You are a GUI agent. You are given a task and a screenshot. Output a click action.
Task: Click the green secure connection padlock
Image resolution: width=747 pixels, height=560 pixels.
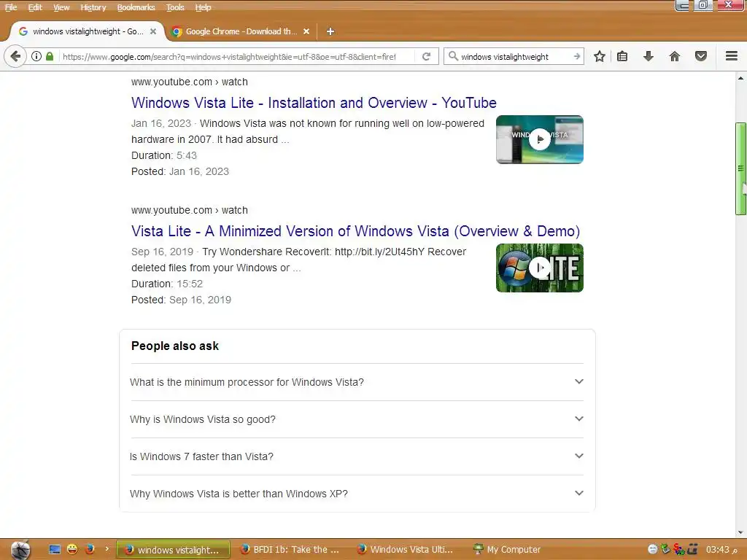[50, 56]
